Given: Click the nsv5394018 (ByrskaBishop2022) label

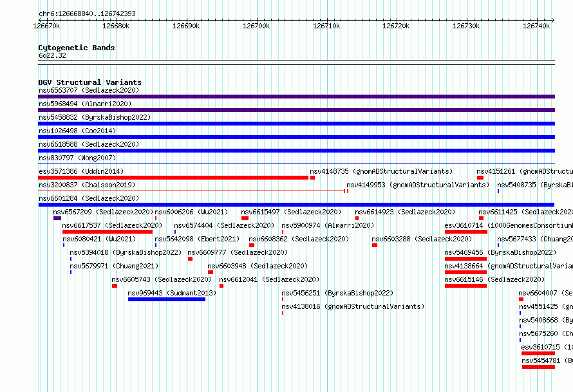Looking at the screenshot, I should [126, 252].
